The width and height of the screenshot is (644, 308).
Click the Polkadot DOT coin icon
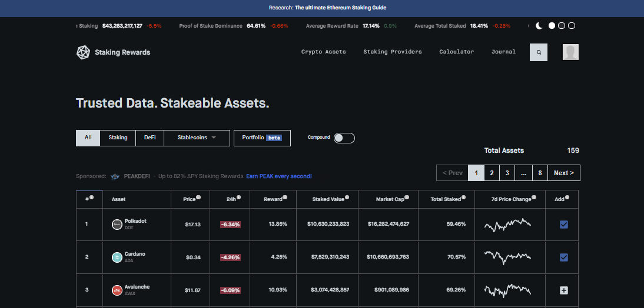point(117,225)
